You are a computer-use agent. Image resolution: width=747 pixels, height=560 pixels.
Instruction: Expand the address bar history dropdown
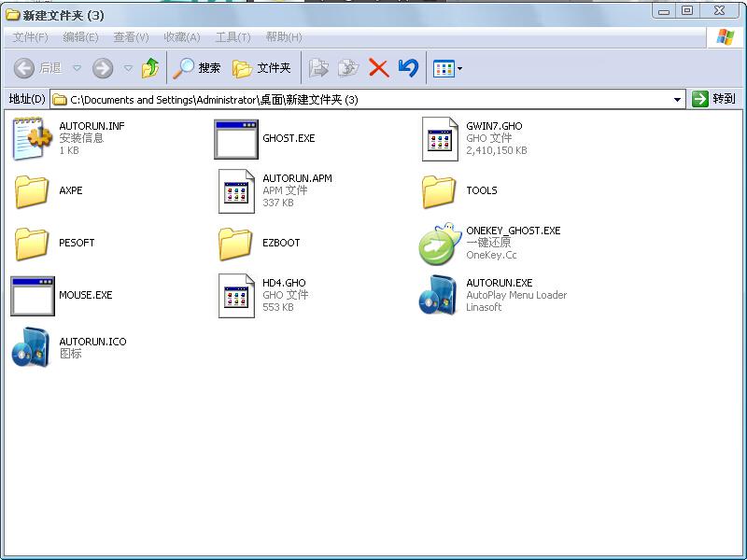pos(678,98)
